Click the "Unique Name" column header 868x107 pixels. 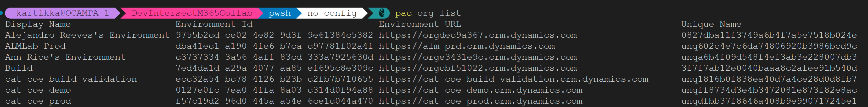711,24
